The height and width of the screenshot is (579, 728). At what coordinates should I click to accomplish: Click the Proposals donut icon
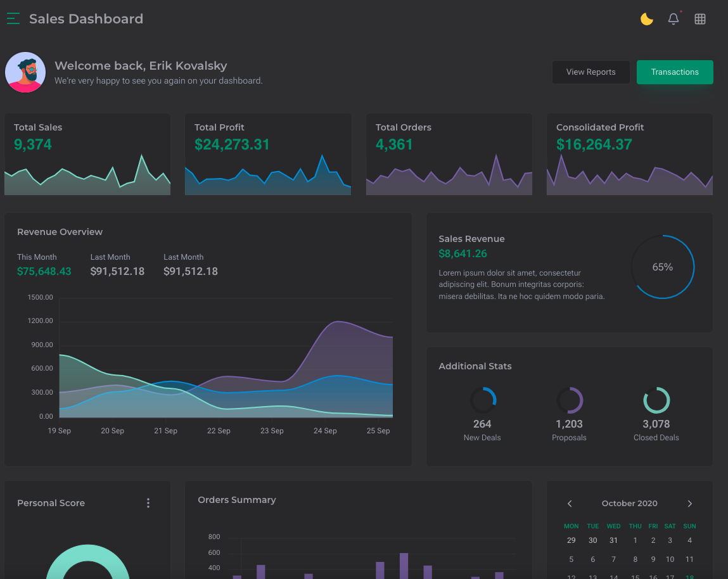click(x=570, y=400)
